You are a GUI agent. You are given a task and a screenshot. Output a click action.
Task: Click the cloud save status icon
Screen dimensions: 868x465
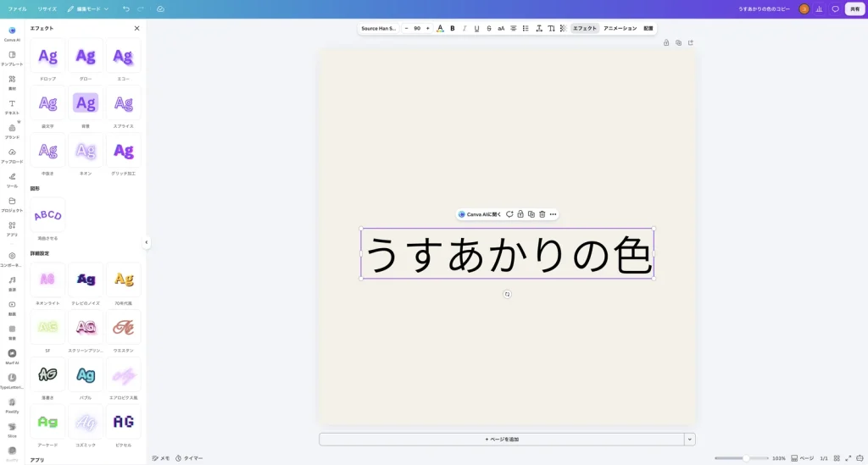coord(160,8)
